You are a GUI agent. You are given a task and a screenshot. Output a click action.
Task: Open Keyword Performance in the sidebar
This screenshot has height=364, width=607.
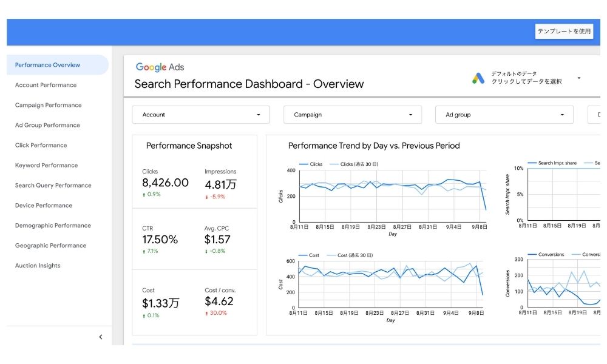(x=47, y=166)
